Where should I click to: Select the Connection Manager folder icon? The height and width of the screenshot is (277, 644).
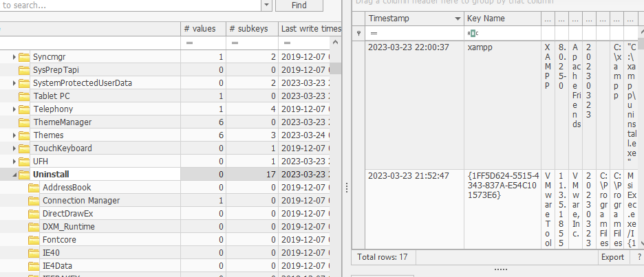click(34, 200)
